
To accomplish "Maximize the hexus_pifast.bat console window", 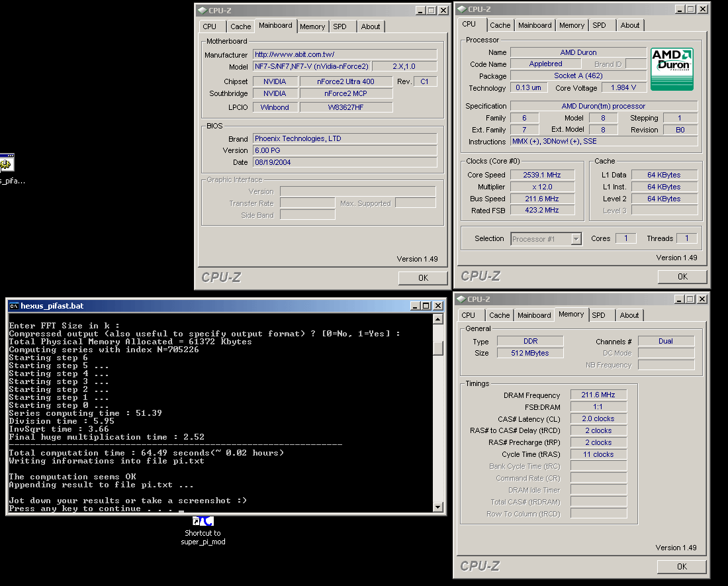I will 426,305.
